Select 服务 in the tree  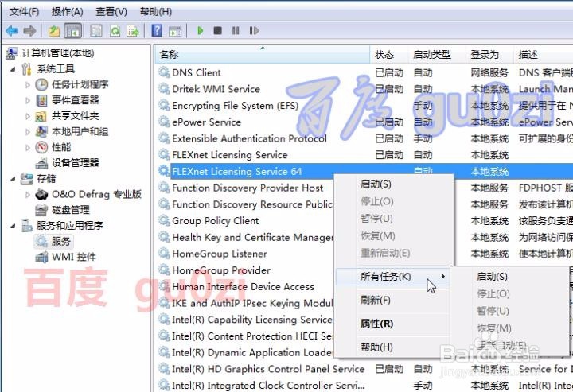(x=60, y=241)
